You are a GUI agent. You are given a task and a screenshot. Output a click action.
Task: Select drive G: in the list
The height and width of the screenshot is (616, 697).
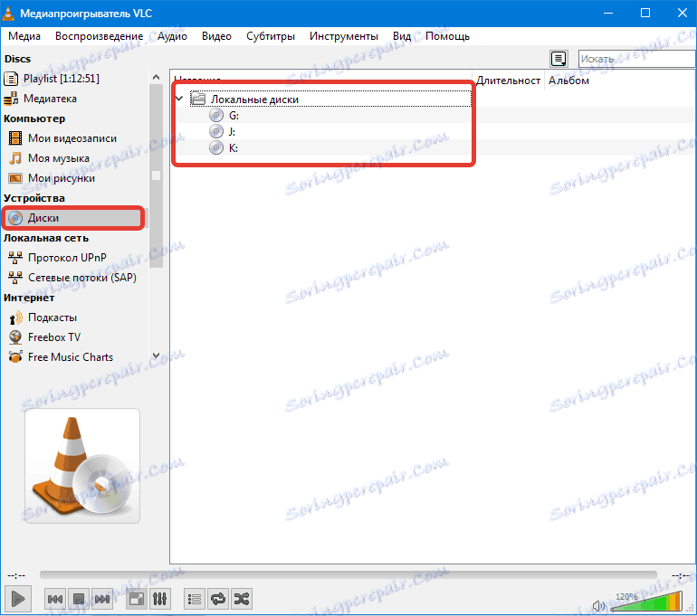point(234,116)
